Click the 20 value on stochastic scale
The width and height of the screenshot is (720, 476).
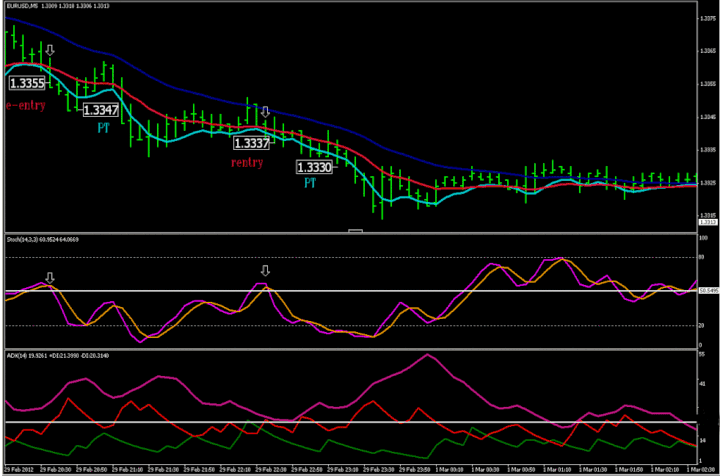pos(702,325)
